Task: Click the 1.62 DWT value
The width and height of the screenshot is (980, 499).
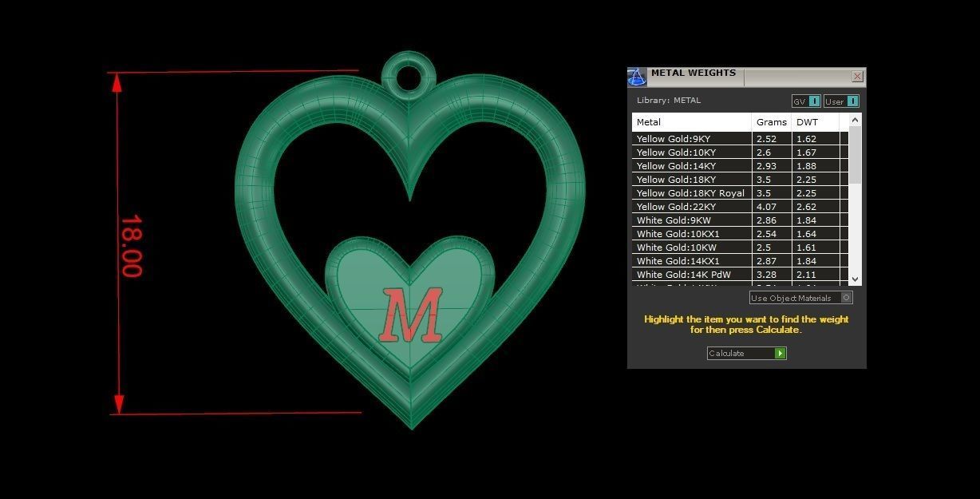Action: [x=806, y=139]
